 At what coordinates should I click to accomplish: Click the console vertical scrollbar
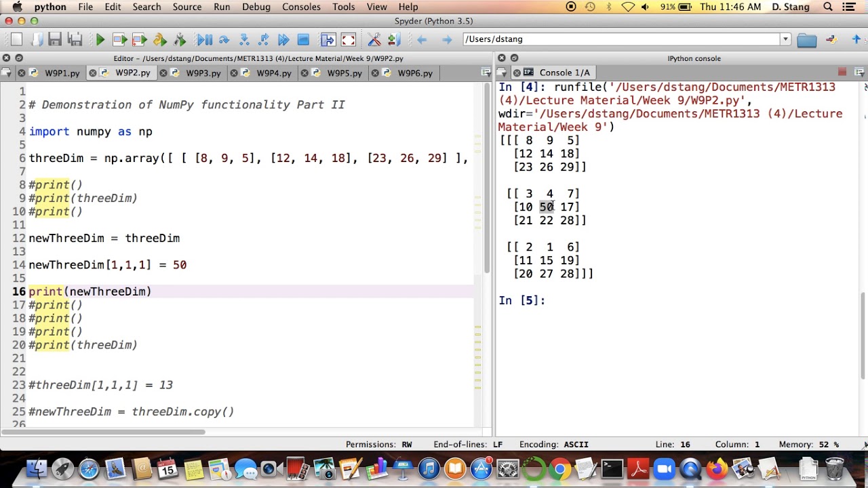coord(863,335)
